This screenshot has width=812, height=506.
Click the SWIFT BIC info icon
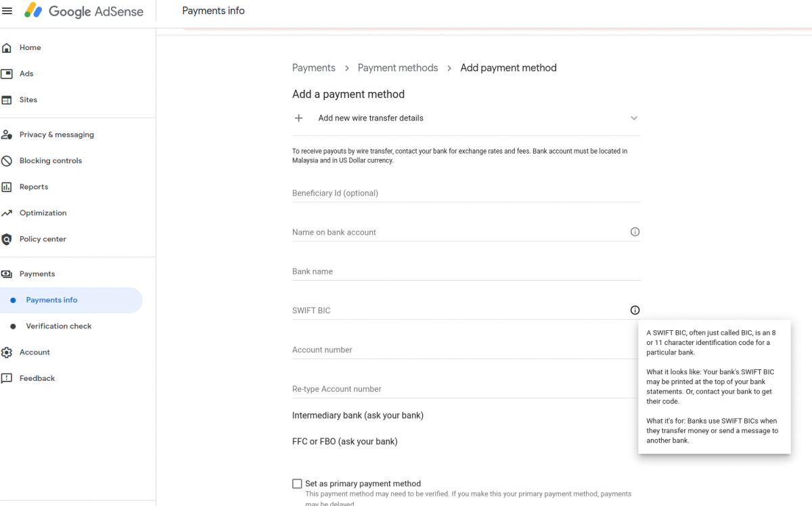click(x=635, y=310)
